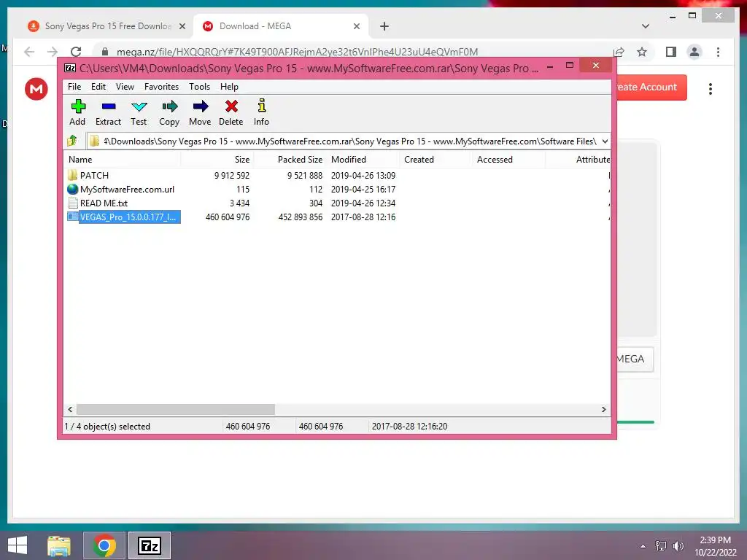747x560 pixels.
Task: Sort by the Created column header
Action: 436,160
